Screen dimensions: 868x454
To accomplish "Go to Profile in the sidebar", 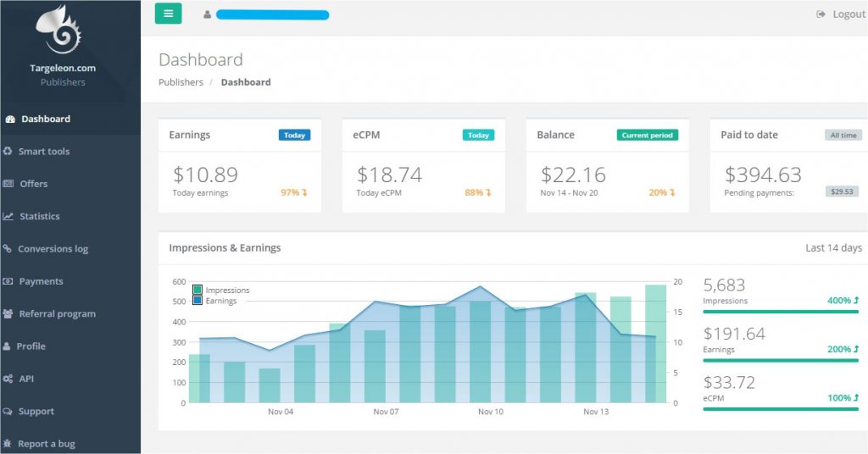I will [31, 346].
